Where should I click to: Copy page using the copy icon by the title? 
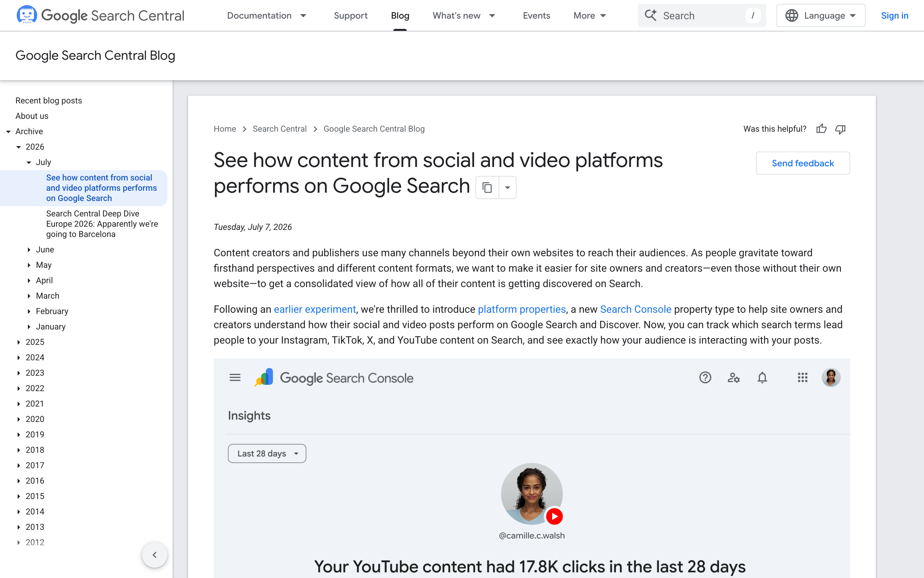487,187
